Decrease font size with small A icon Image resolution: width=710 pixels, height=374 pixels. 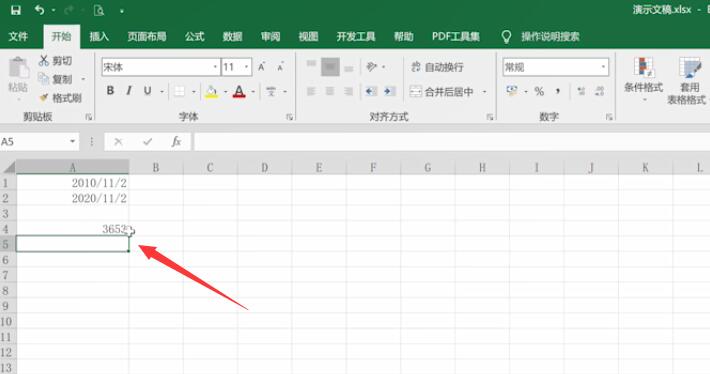click(x=281, y=67)
